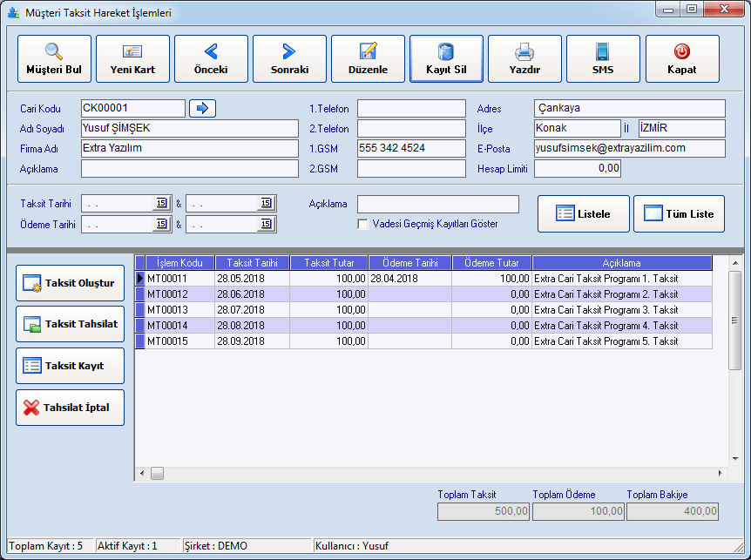The image size is (751, 560).
Task: Click the horizontal scrollbar thumb in grid
Action: point(157,474)
